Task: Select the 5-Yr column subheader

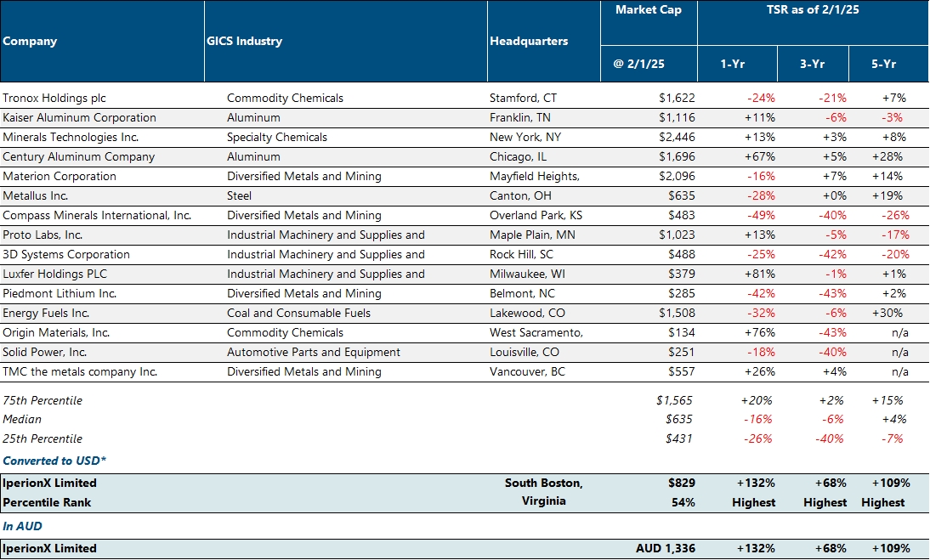Action: tap(882, 64)
